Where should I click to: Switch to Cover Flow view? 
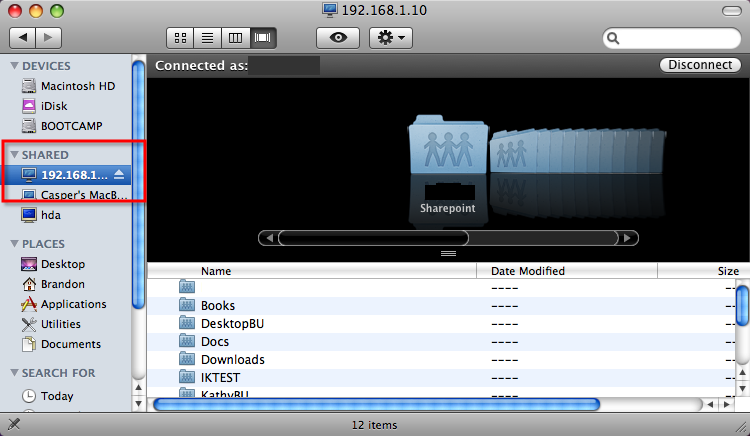pyautogui.click(x=263, y=38)
